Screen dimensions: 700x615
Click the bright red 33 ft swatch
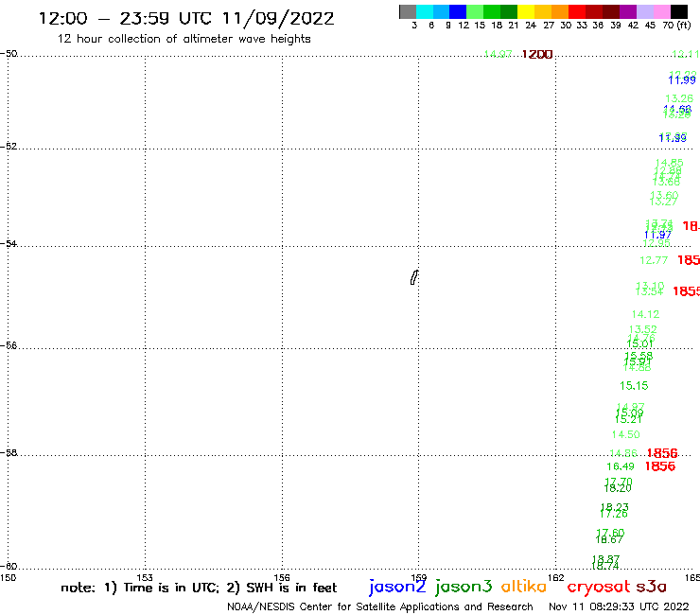point(577,12)
